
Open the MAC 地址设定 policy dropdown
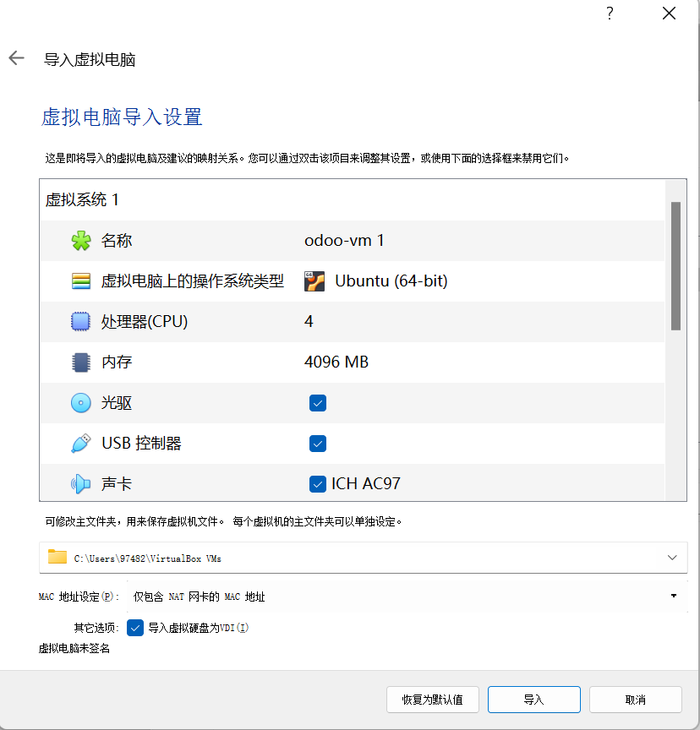pos(407,597)
